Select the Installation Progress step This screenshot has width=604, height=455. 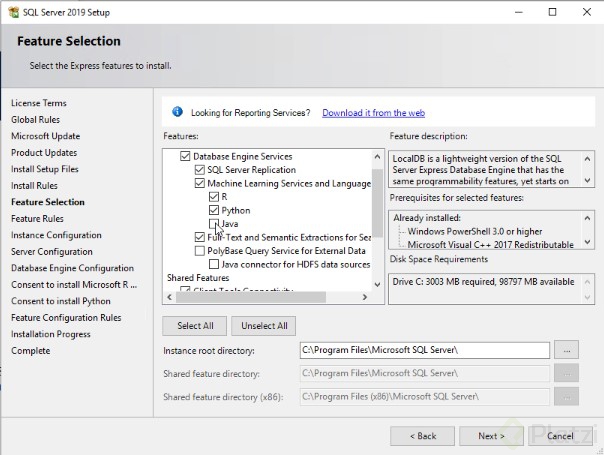pos(51,334)
